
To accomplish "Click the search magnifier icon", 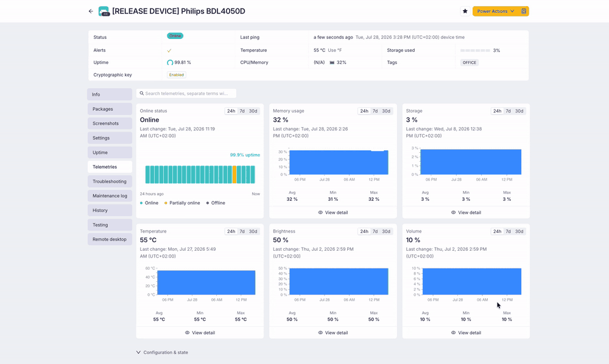I will click(142, 94).
